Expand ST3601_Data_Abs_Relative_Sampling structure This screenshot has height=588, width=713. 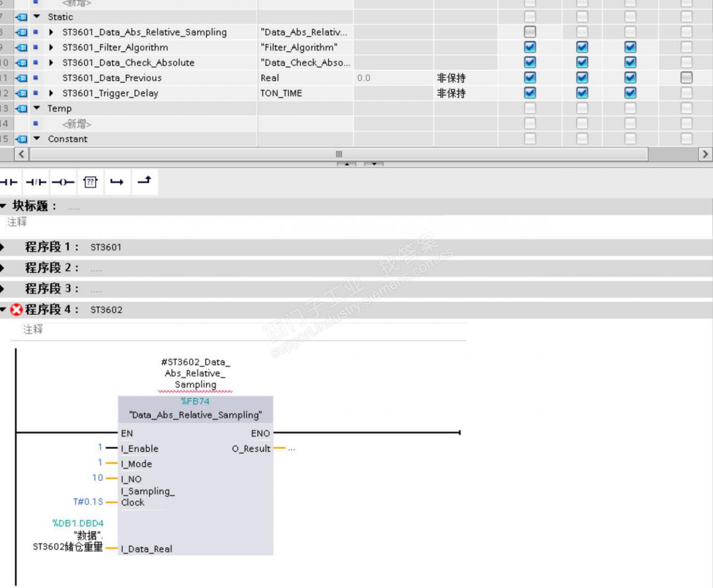(x=51, y=32)
